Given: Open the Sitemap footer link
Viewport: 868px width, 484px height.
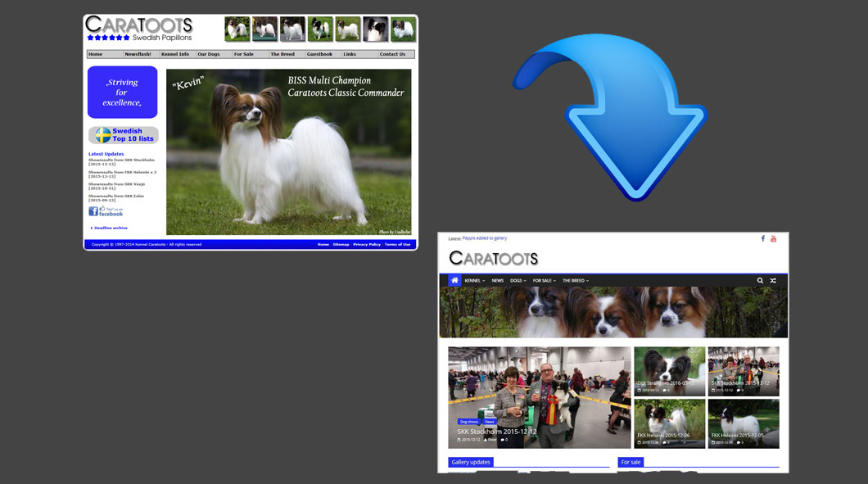Looking at the screenshot, I should [341, 244].
